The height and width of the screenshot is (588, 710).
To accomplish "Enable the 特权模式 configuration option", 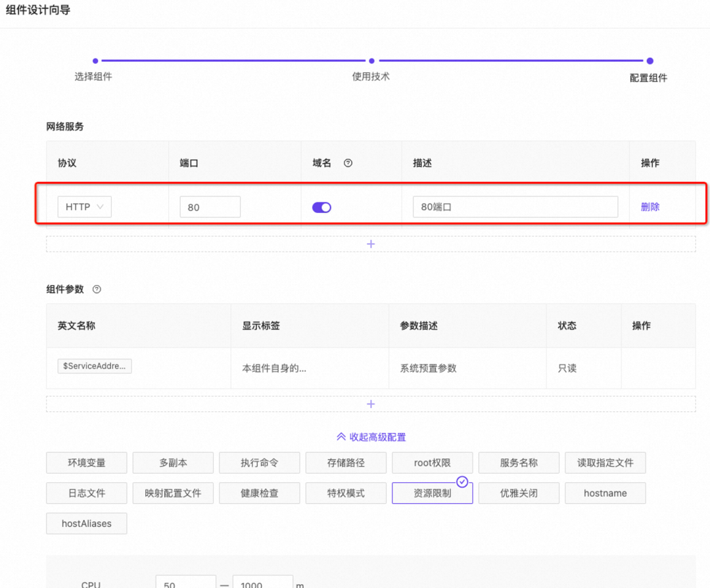I will click(346, 493).
